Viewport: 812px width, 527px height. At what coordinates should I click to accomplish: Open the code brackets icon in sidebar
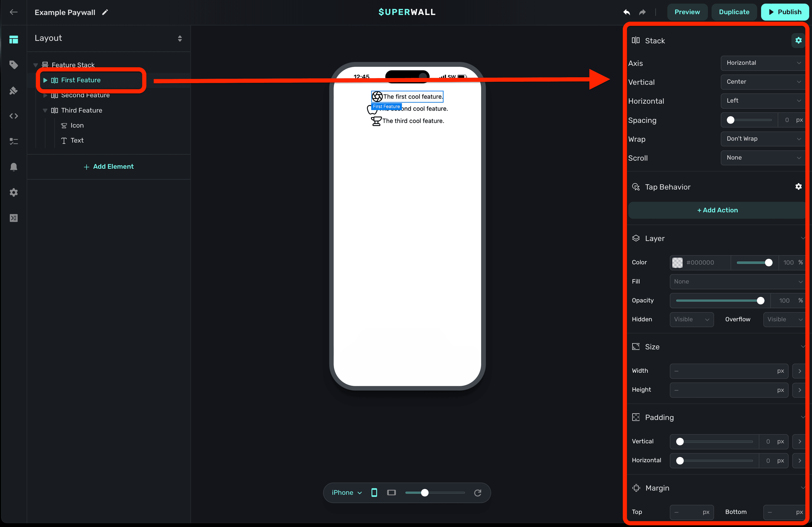tap(14, 116)
